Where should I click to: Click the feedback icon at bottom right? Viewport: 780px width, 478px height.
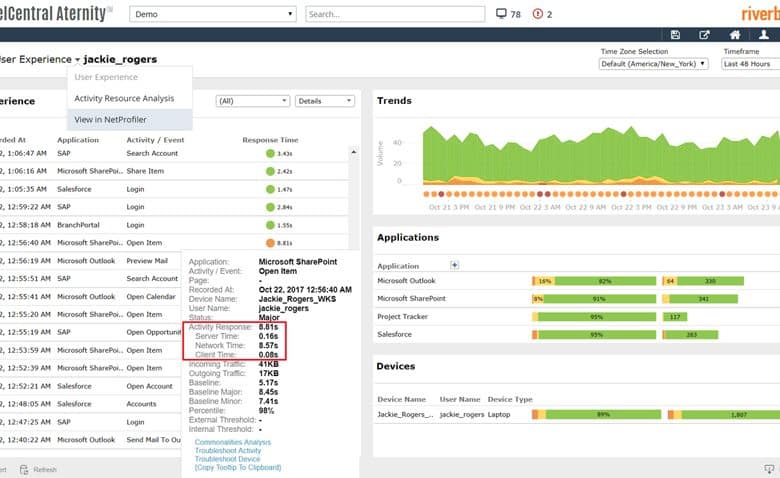point(769,469)
